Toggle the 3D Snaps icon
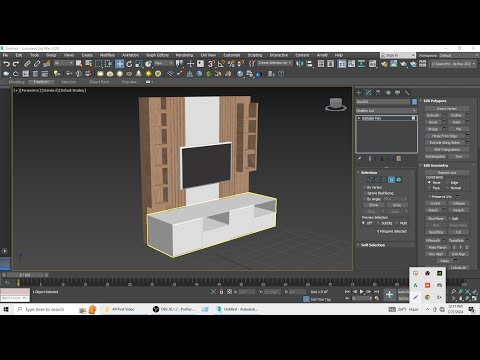This screenshot has height=360, width=480. click(211, 64)
